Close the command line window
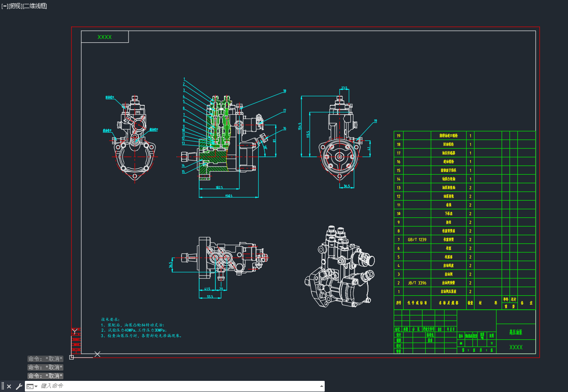This screenshot has height=392, width=568. 9,386
